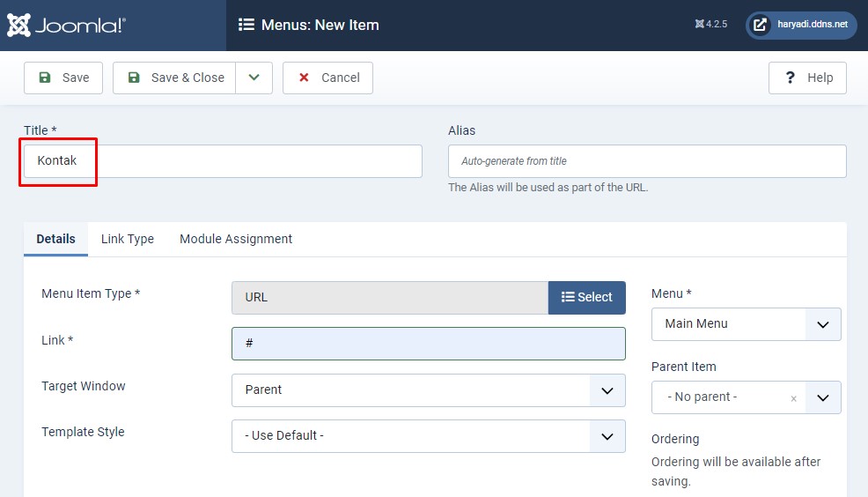Clear Parent Item with the x icon
The height and width of the screenshot is (497, 868).
793,398
